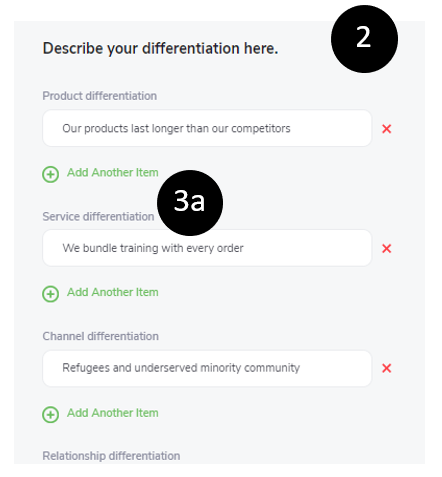Focus the 'Our products last longer' text field
This screenshot has width=442, height=477.
207,128
